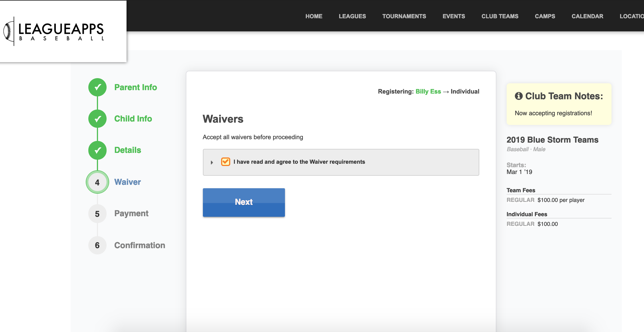This screenshot has height=332, width=644.
Task: Open the CAMPS menu item
Action: click(545, 16)
